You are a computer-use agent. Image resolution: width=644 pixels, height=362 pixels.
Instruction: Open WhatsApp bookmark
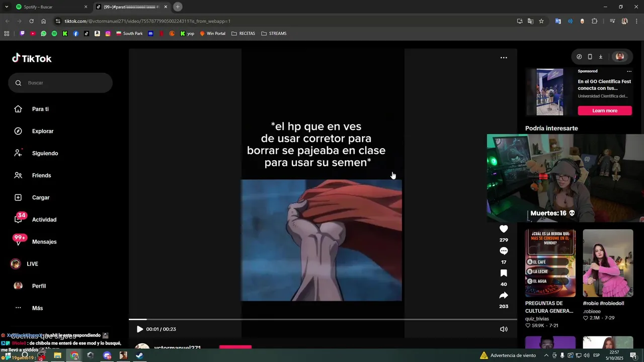click(x=44, y=34)
